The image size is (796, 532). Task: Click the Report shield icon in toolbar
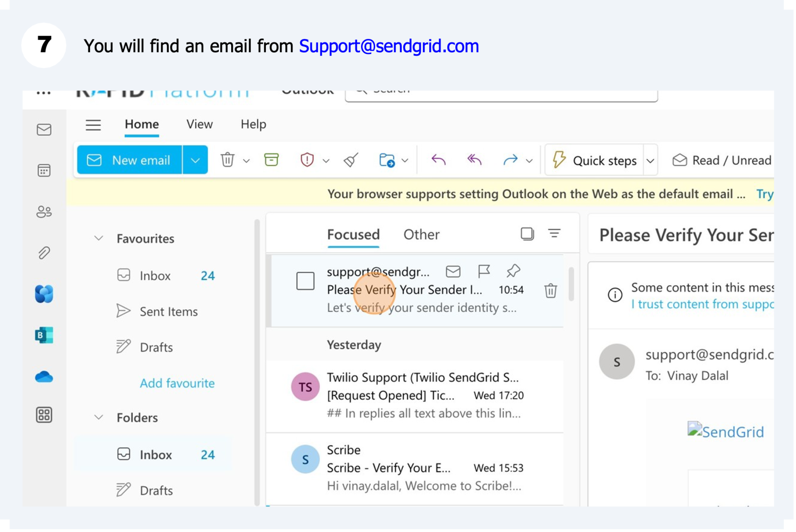[x=307, y=160]
